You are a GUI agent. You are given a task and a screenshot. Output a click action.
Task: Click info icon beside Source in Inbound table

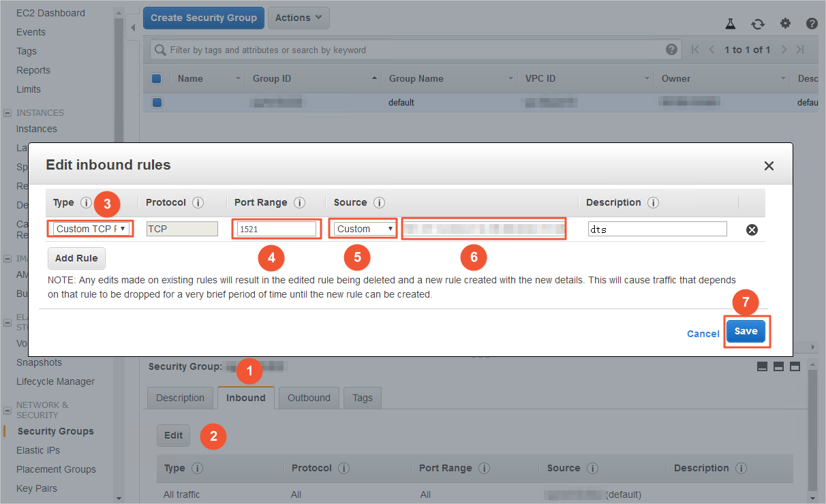(x=592, y=469)
